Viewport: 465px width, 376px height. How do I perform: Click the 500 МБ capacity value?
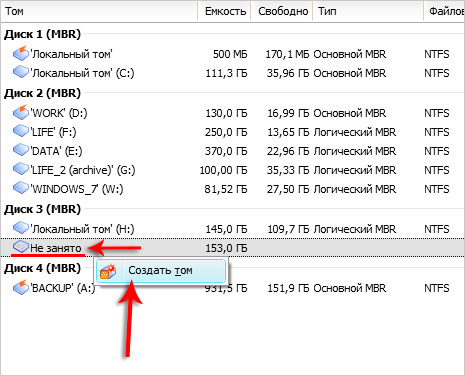(230, 54)
